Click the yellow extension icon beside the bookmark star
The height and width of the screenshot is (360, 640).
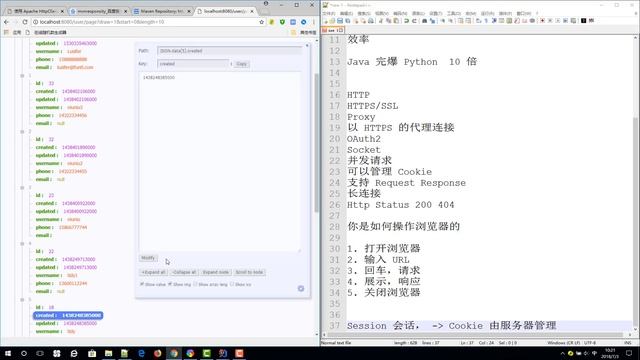tap(272, 22)
